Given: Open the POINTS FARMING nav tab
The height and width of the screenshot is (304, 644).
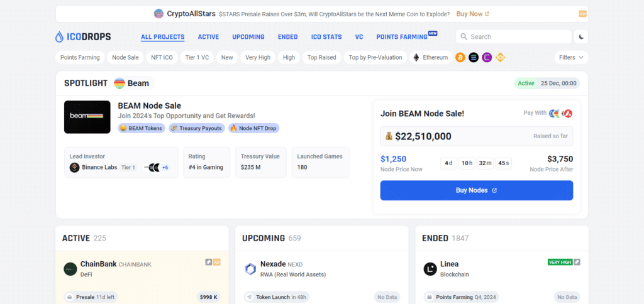Looking at the screenshot, I should pos(402,36).
